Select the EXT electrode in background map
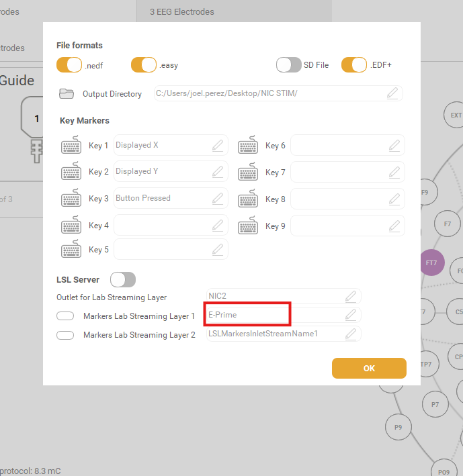 click(x=455, y=115)
